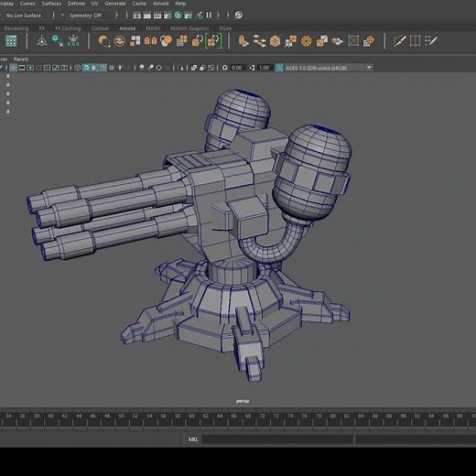The image size is (476, 476).
Task: Click the exposure reset icon beside 0.00
Action: click(x=224, y=68)
